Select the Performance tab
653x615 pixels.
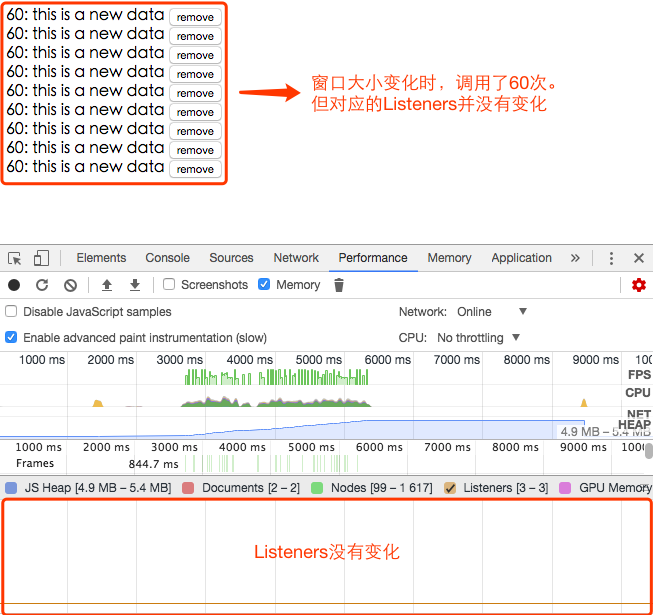373,258
